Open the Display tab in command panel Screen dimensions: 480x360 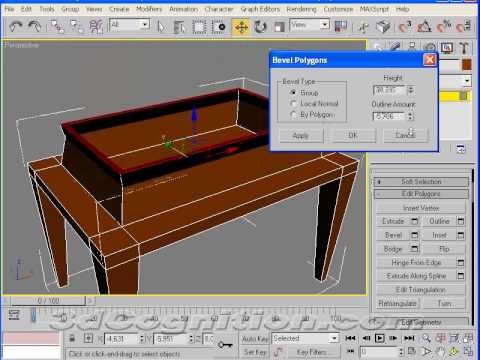click(447, 48)
